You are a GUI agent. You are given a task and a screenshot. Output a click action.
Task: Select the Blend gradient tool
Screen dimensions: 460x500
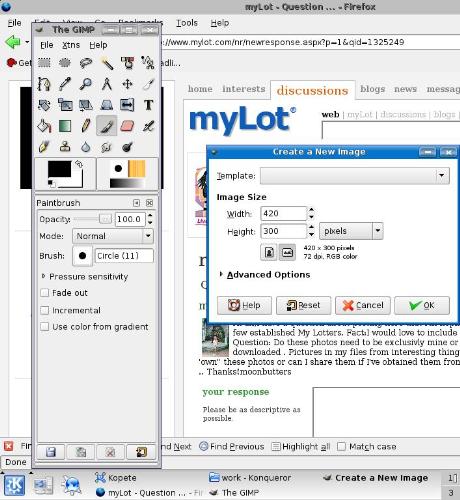(x=65, y=126)
